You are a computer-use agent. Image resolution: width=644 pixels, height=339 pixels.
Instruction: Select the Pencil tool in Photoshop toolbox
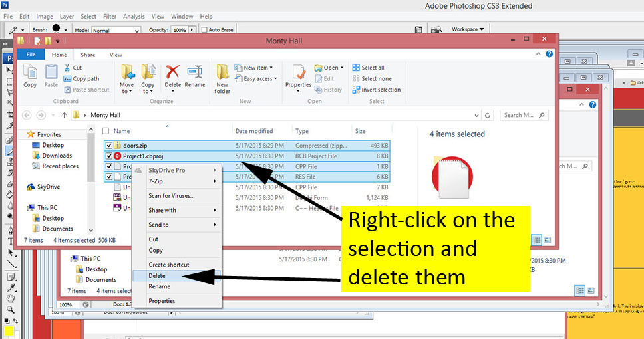tap(10, 152)
